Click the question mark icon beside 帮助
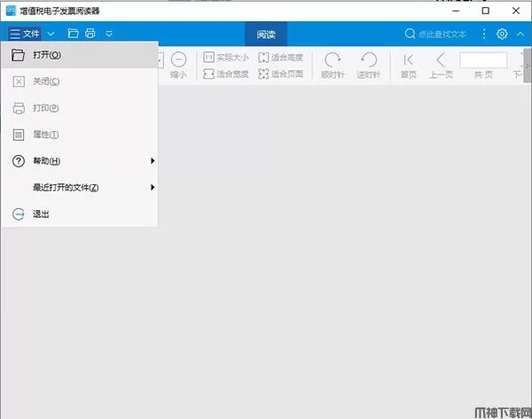532x419 pixels. [x=19, y=161]
